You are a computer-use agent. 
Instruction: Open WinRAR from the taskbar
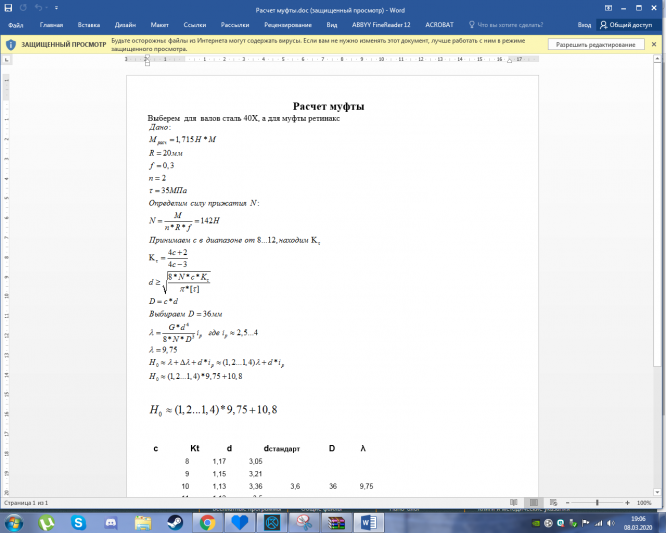point(336,523)
